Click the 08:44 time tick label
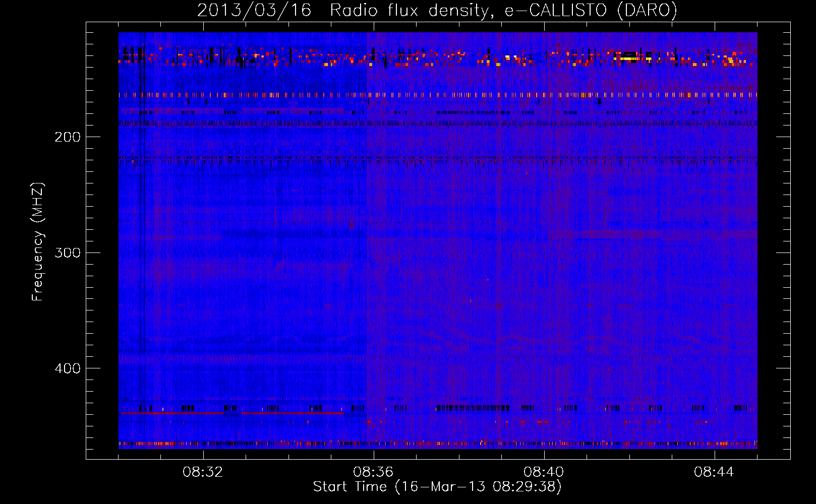 point(714,472)
